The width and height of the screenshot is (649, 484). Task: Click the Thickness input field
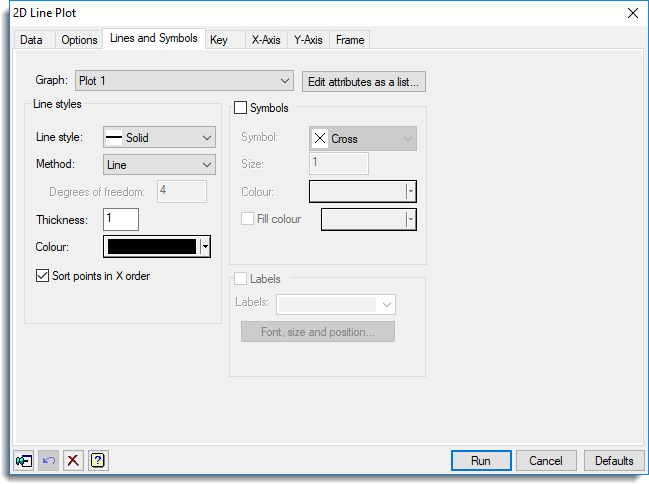click(120, 219)
